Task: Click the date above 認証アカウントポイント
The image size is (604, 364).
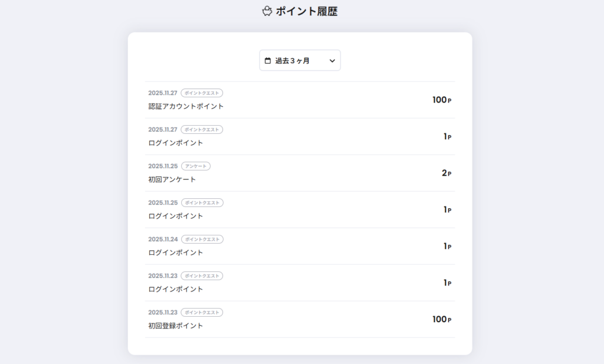Action: coord(163,93)
